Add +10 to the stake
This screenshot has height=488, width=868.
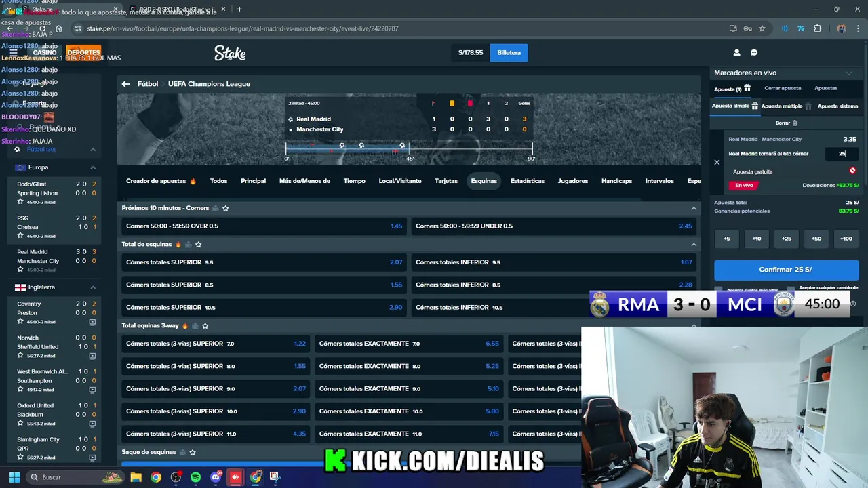(x=757, y=239)
